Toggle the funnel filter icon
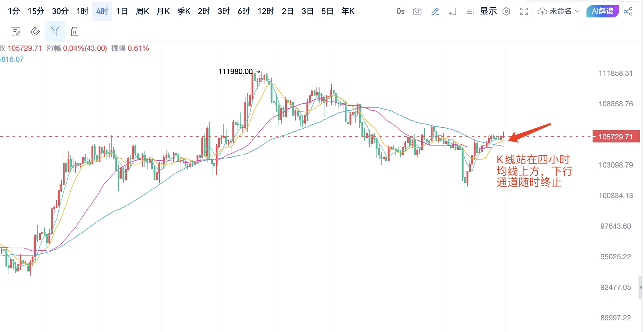 point(55,31)
